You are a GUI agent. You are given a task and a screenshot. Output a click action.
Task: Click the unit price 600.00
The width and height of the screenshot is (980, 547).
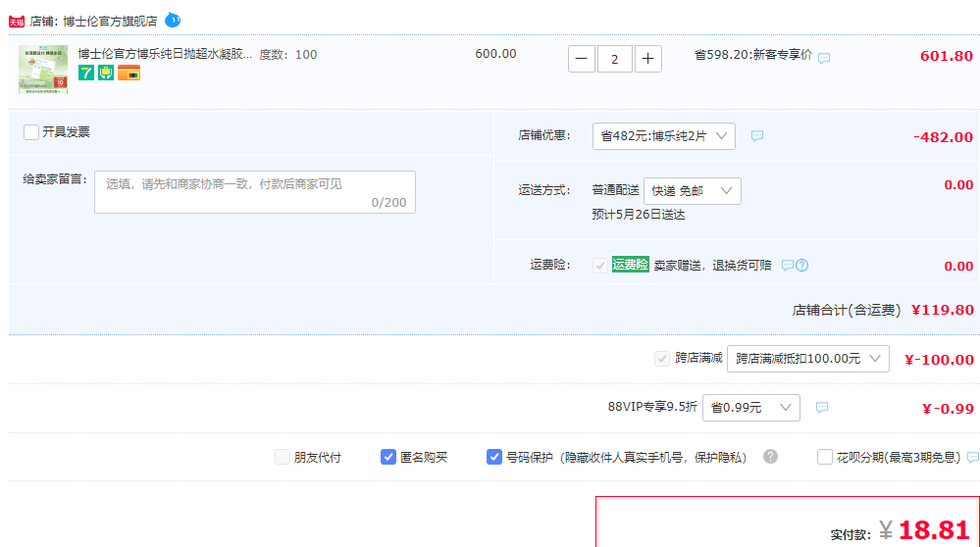[495, 54]
